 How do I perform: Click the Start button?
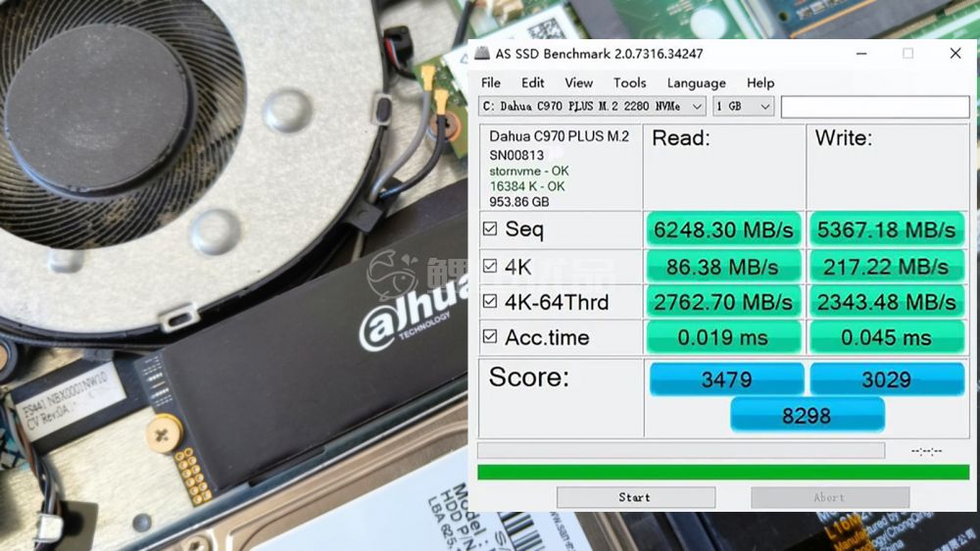(x=636, y=497)
